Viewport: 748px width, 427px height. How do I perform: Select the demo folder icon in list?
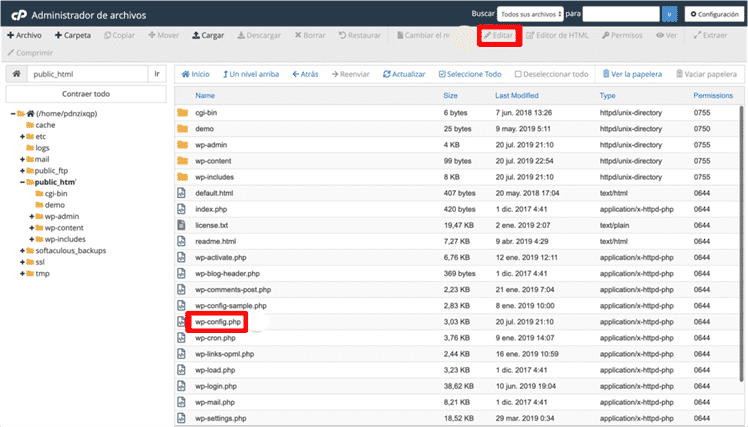(x=182, y=129)
